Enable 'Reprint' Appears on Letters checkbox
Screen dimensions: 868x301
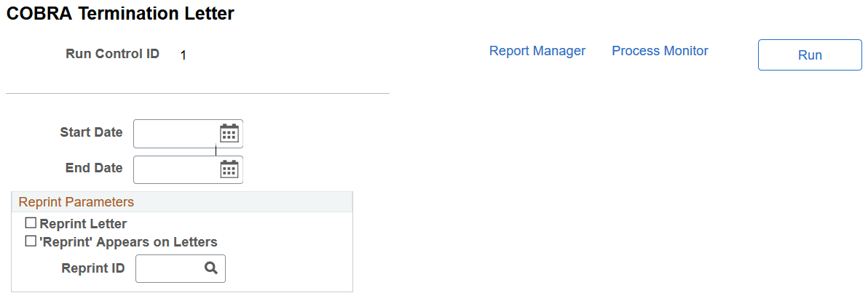tap(31, 241)
